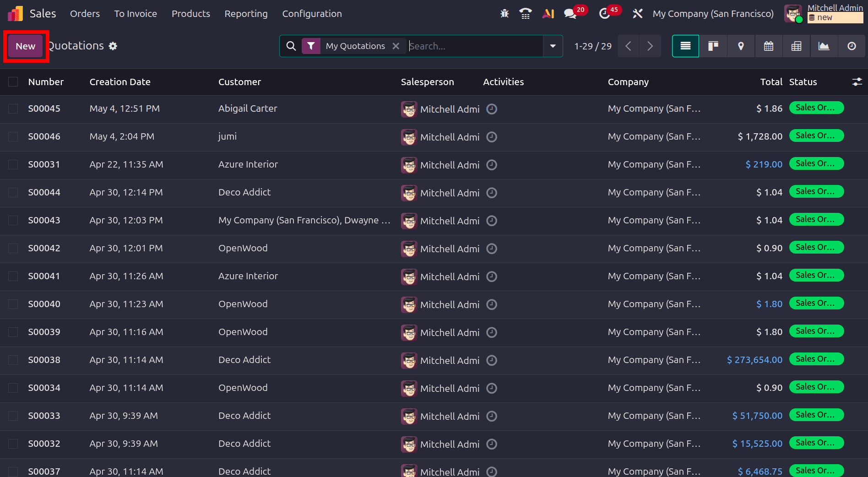Click activity clock for S00045

coord(492,109)
